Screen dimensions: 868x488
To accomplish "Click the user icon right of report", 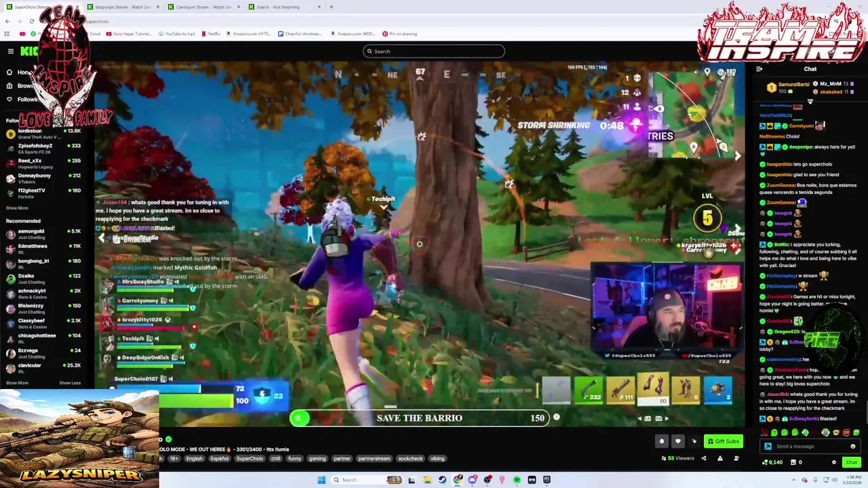I will click(736, 458).
